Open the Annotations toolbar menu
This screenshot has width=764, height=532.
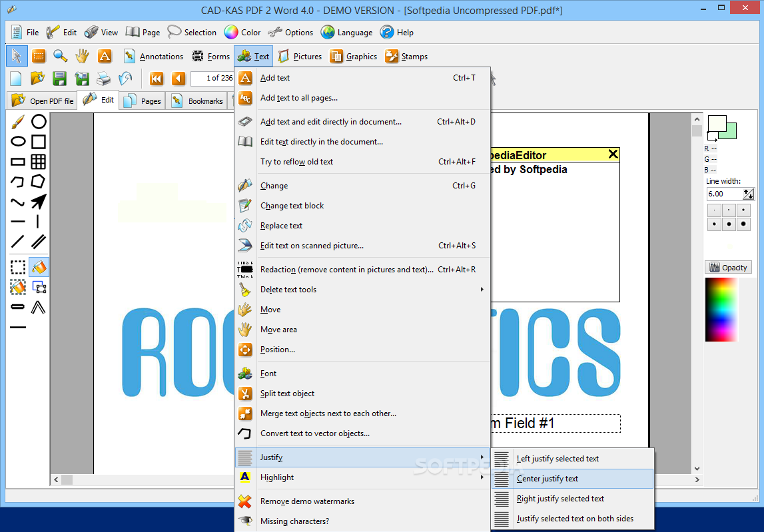point(153,57)
